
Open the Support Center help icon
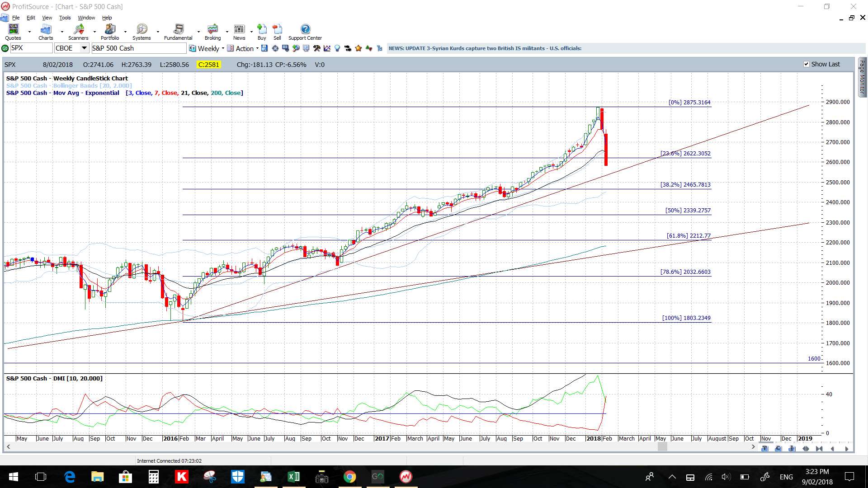click(305, 30)
